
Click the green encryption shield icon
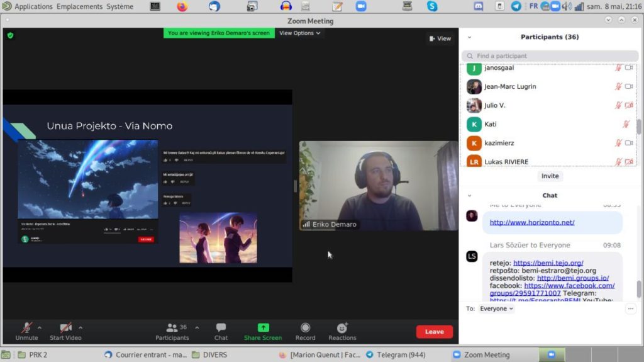(10, 35)
